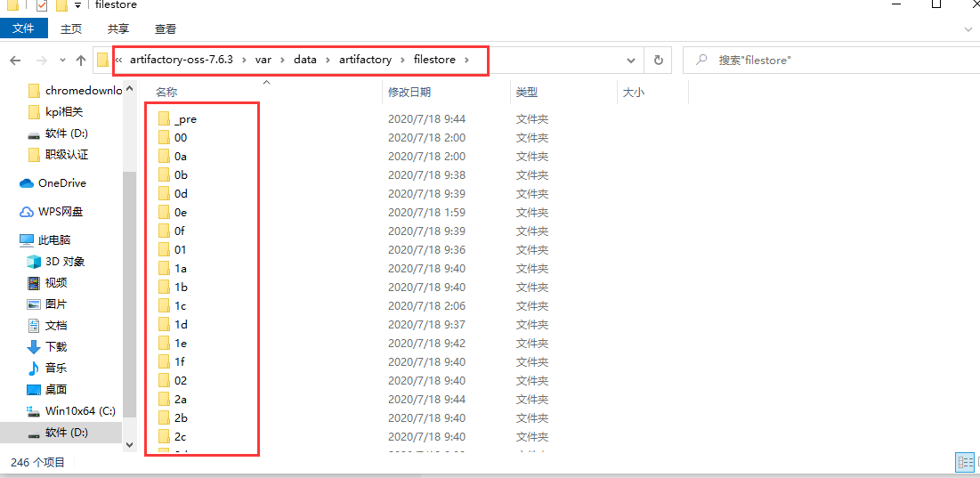980x478 pixels.
Task: Open 桌面 in navigation pane
Action: pyautogui.click(x=47, y=389)
